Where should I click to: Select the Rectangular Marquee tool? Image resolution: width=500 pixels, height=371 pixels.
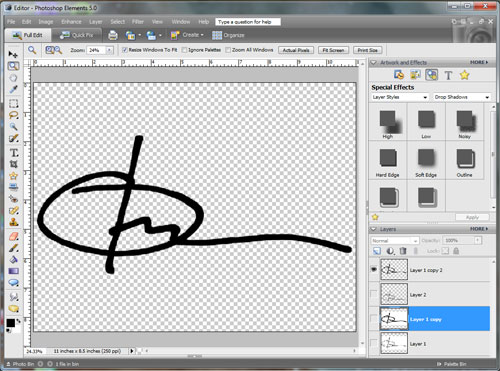(13, 103)
